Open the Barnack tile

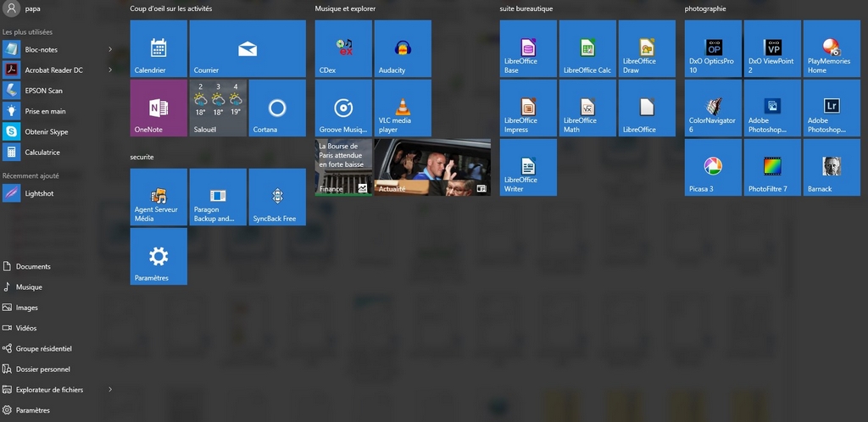pos(832,167)
